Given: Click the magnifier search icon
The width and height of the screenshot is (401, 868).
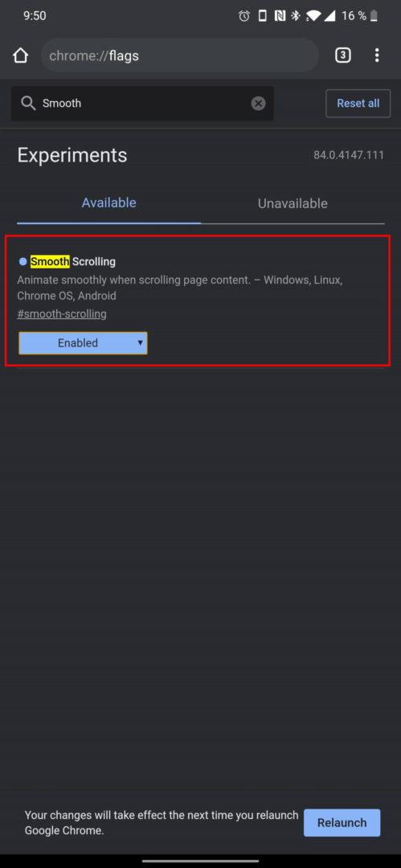Looking at the screenshot, I should (x=27, y=103).
